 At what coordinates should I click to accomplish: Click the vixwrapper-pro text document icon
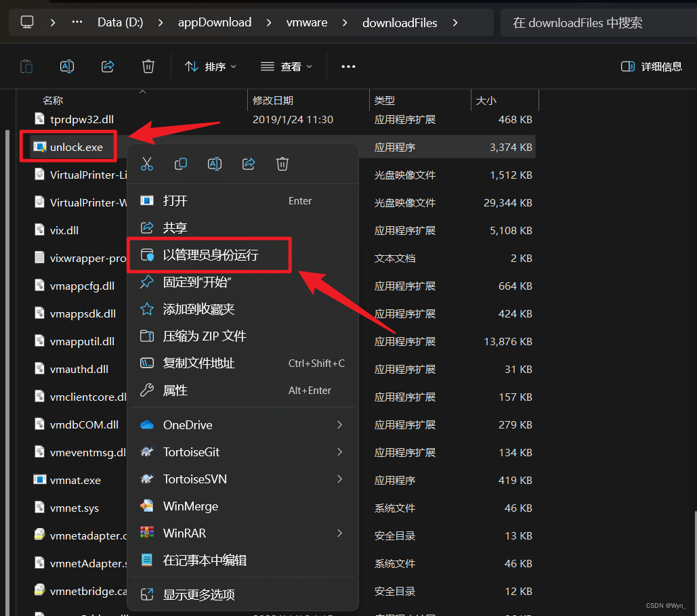tap(39, 257)
